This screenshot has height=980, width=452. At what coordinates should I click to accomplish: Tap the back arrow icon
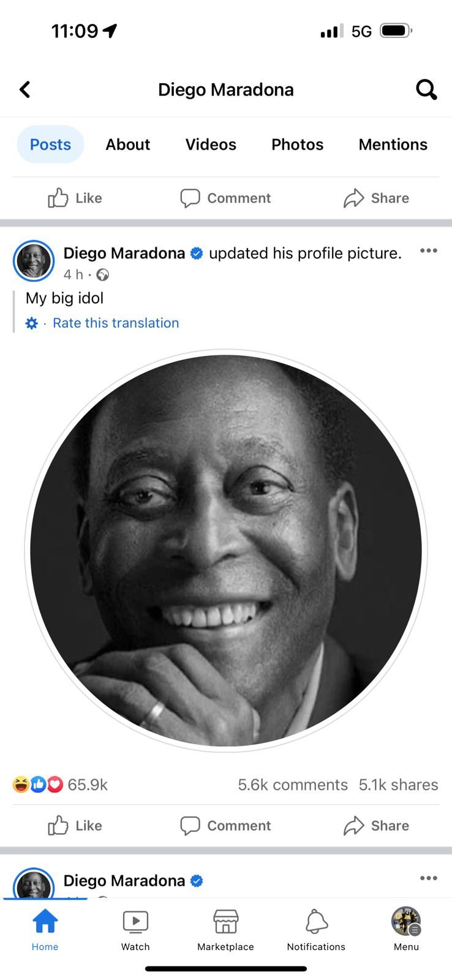pyautogui.click(x=24, y=89)
